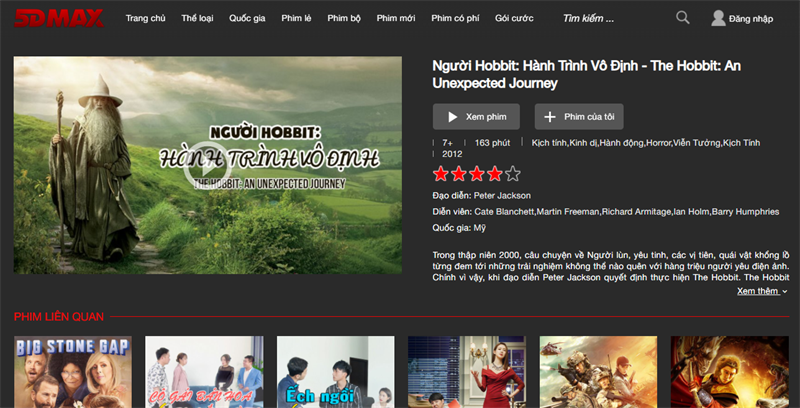800x408 pixels.
Task: Open director Peter Jackson link
Action: click(x=502, y=195)
